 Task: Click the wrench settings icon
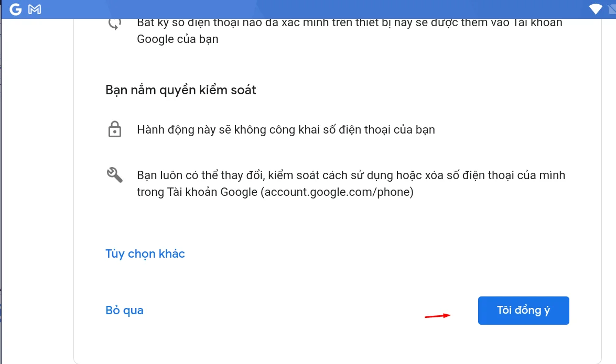pos(115,175)
